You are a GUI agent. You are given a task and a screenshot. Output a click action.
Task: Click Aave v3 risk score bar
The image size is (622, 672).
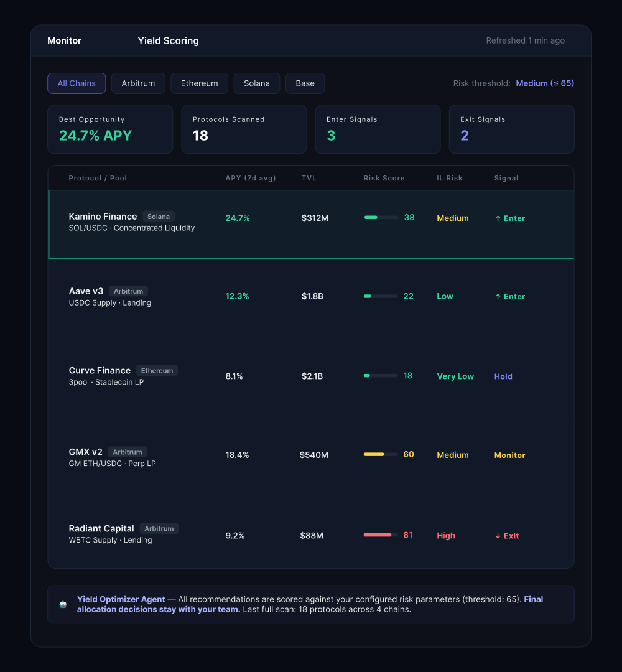click(x=381, y=296)
